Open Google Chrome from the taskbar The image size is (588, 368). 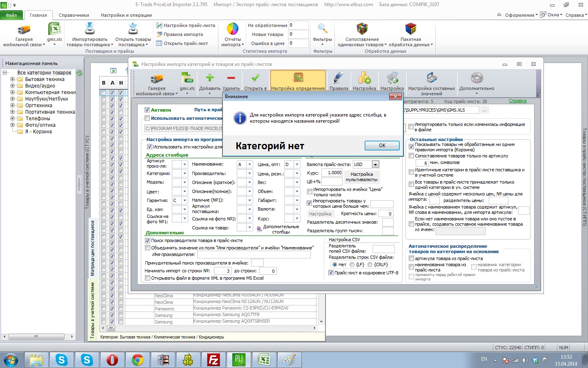(138, 360)
